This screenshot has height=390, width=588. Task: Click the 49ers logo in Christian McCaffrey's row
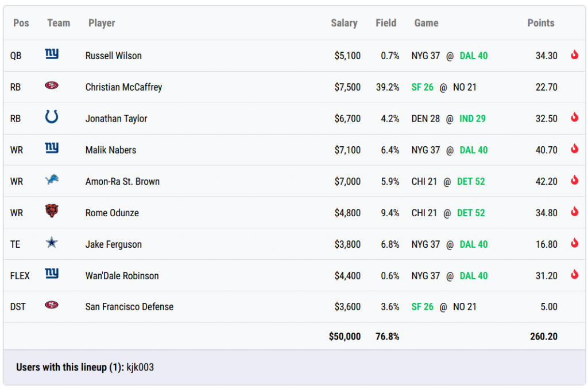[x=52, y=86]
